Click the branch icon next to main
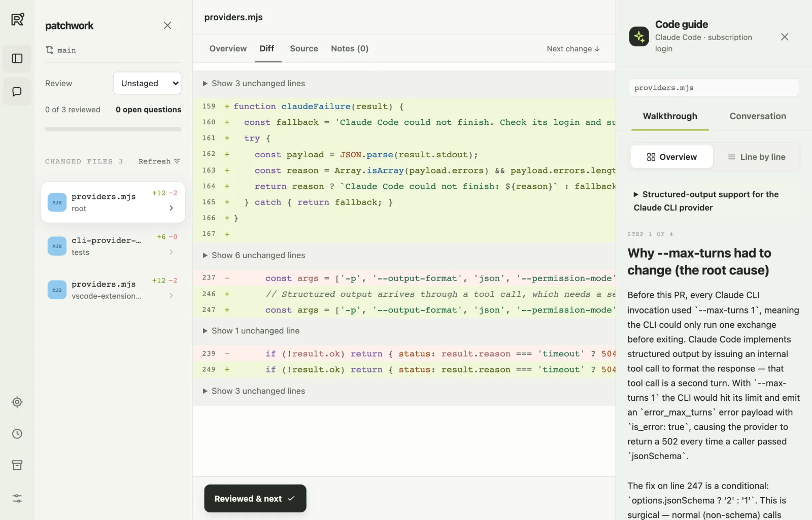This screenshot has height=520, width=812. [50, 50]
